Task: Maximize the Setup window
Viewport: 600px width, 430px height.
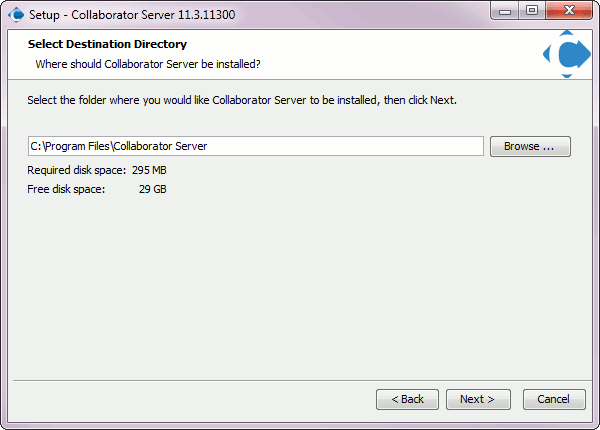Action: [x=532, y=11]
